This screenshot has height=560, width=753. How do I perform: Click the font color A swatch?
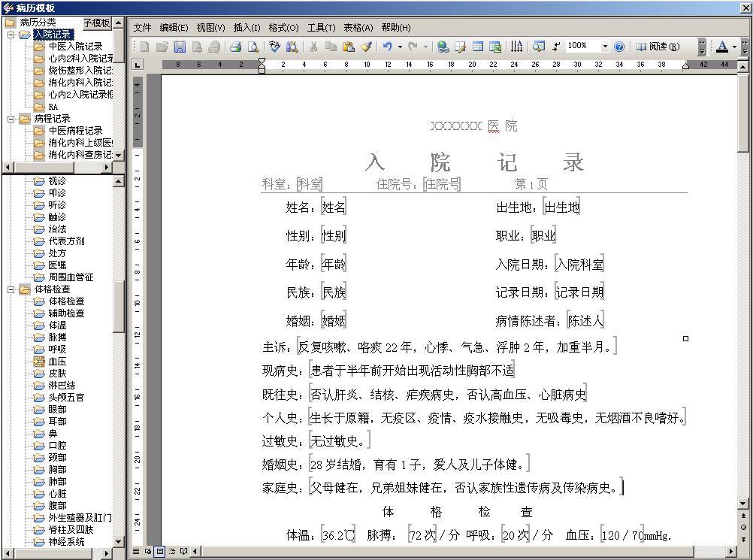tap(721, 47)
